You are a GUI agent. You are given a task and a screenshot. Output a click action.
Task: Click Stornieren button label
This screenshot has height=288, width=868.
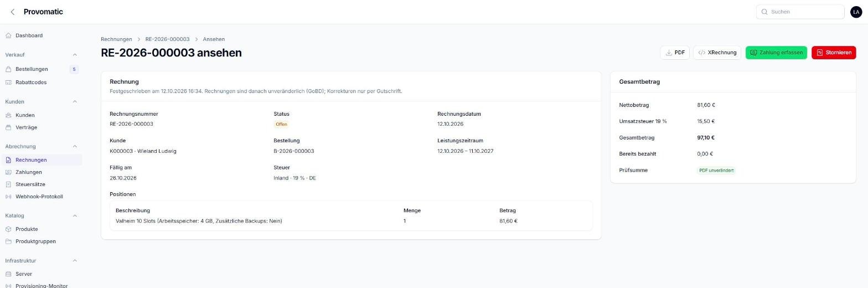coord(838,53)
